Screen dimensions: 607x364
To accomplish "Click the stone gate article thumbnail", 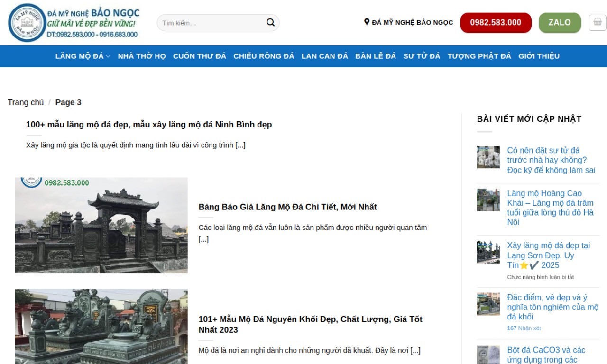I will pos(101,226).
